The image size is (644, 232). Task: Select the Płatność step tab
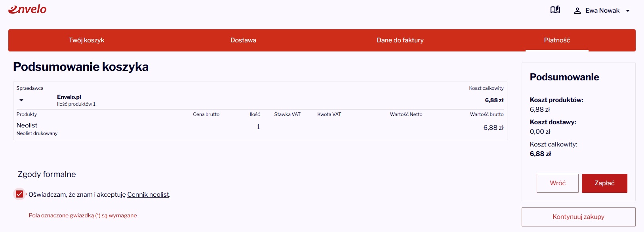pos(557,40)
